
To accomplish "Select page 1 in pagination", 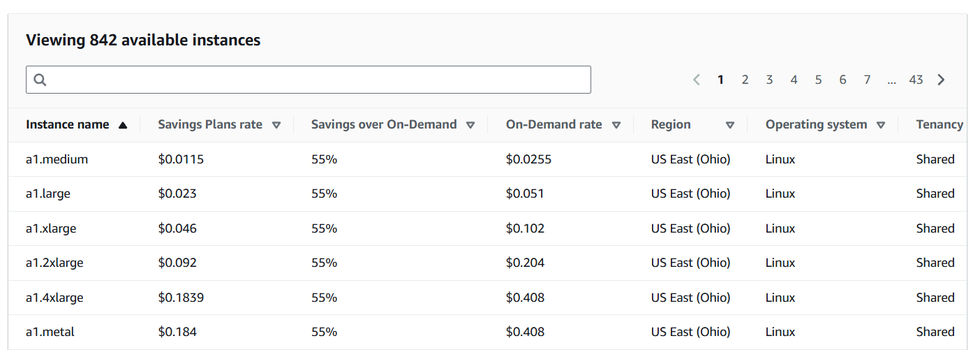I will tap(720, 80).
